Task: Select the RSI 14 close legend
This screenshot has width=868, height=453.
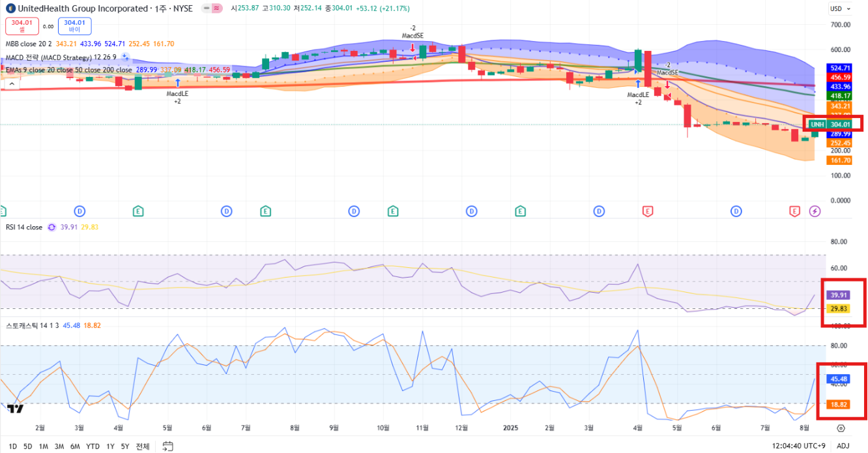Action: tap(24, 227)
